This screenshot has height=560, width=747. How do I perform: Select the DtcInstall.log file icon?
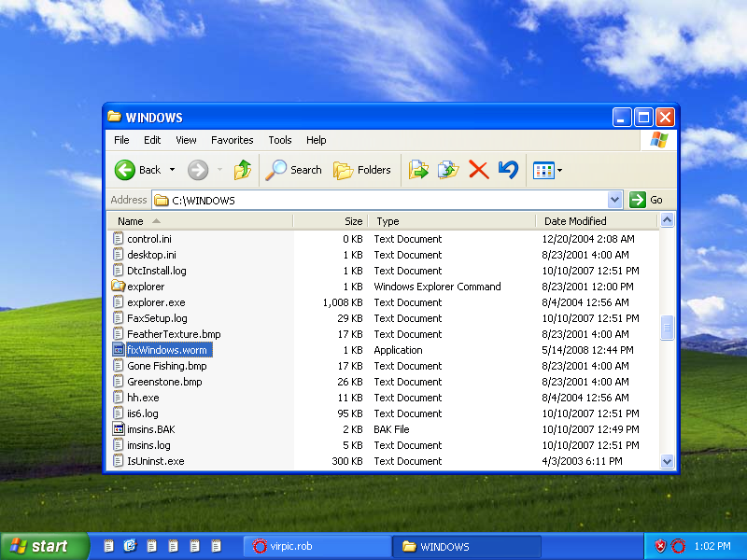[x=119, y=271]
